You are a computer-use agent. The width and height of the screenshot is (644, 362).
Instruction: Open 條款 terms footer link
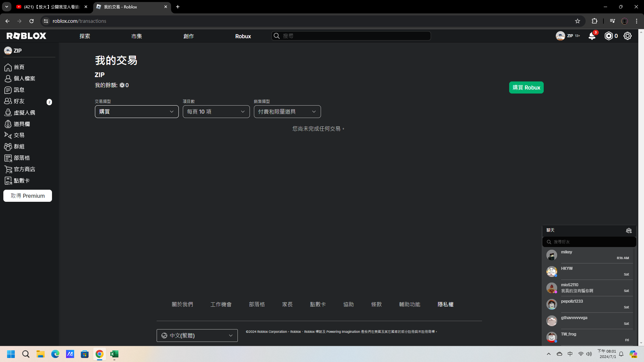tap(376, 304)
